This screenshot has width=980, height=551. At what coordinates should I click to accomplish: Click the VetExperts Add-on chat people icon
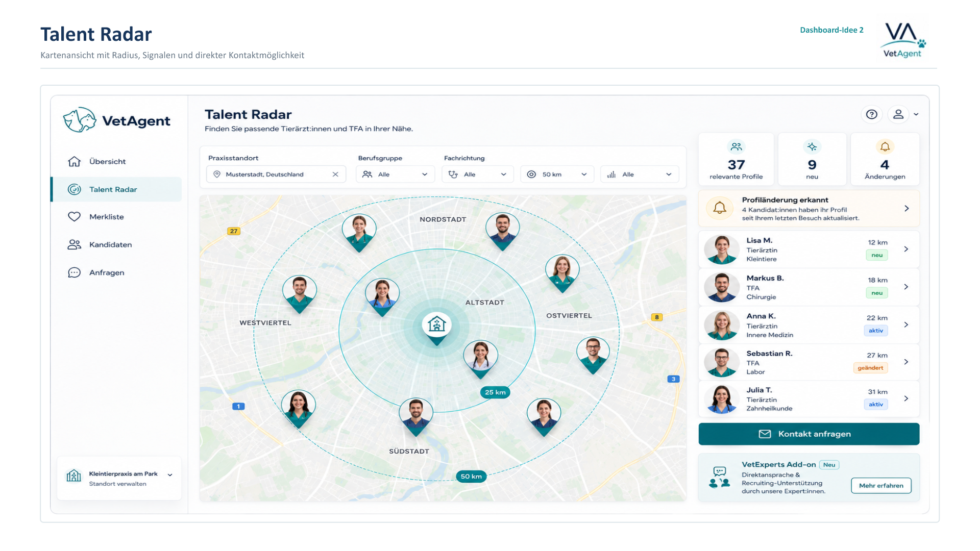pyautogui.click(x=719, y=477)
